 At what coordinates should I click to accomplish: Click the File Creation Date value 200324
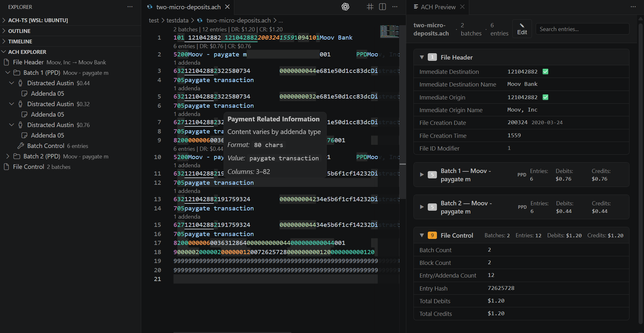coord(517,122)
